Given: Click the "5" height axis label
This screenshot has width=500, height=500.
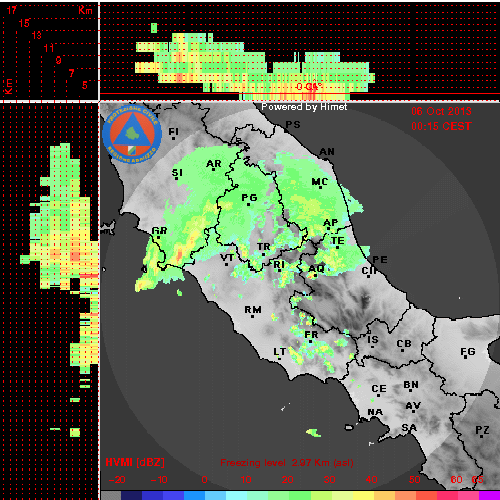Looking at the screenshot, I should (85, 85).
